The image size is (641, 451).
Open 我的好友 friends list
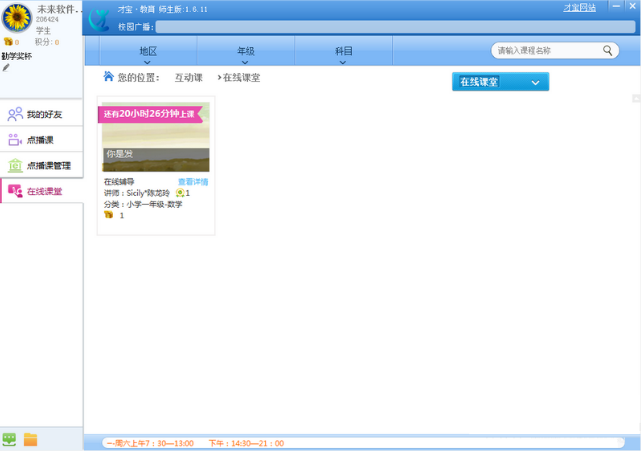pyautogui.click(x=41, y=114)
